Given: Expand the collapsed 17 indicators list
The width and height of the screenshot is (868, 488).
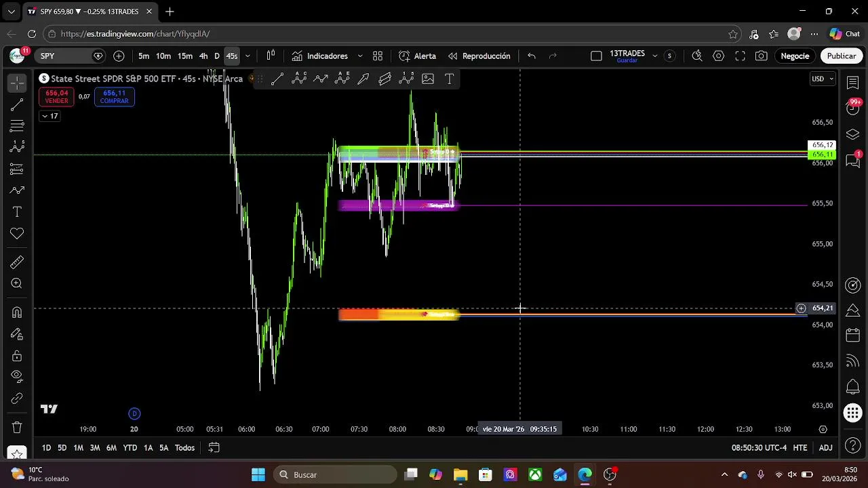Looking at the screenshot, I should [50, 117].
